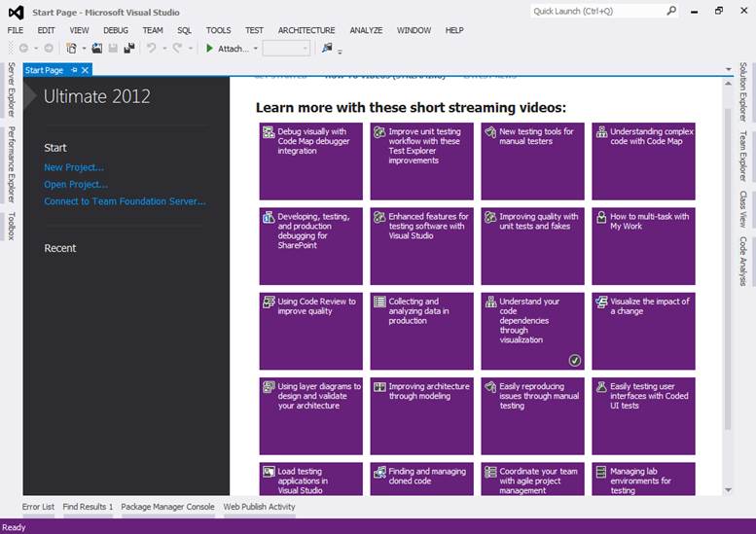Viewport: 756px width, 534px height.
Task: Click icon on Debug visually with Code Map tile
Action: coord(269,132)
